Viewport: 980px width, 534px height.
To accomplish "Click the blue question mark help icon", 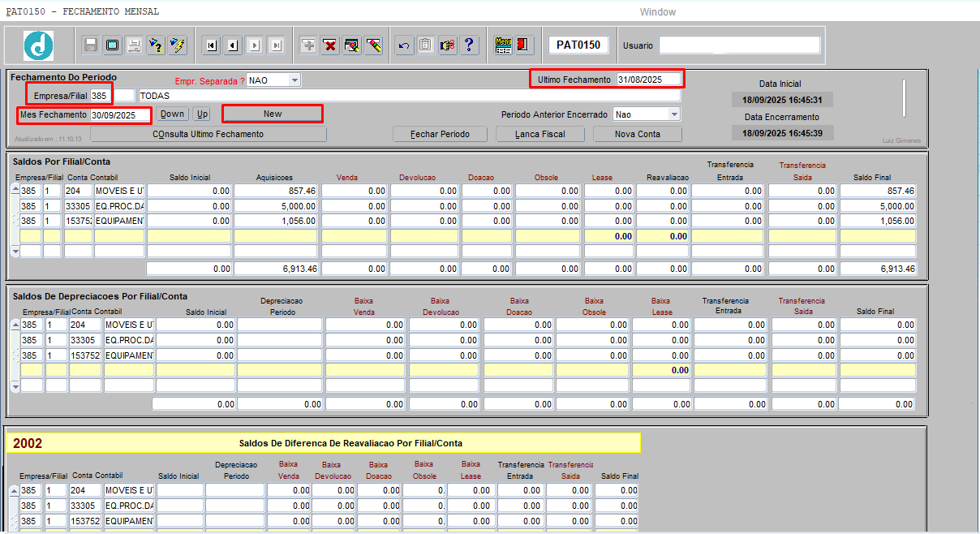I will click(x=469, y=45).
